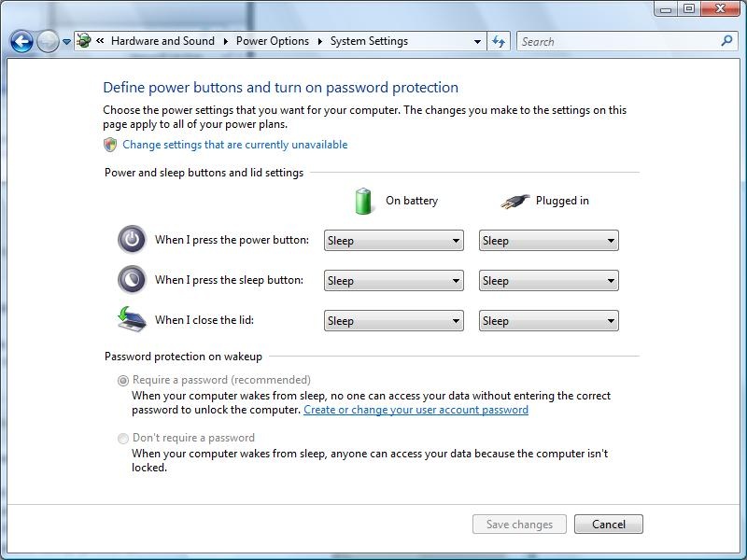The image size is (747, 560).
Task: Click 'When I close the lid:' label
Action: [x=204, y=319]
